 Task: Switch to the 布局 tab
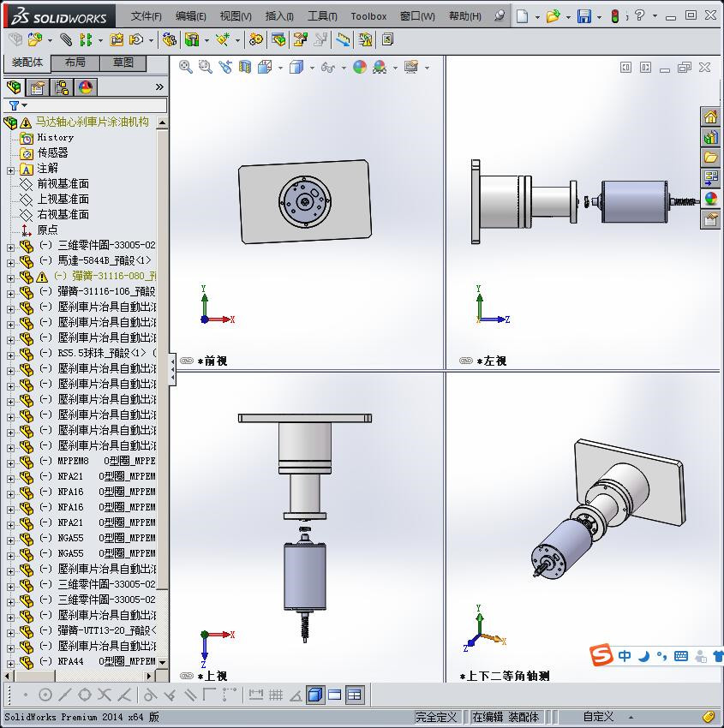pyautogui.click(x=75, y=63)
